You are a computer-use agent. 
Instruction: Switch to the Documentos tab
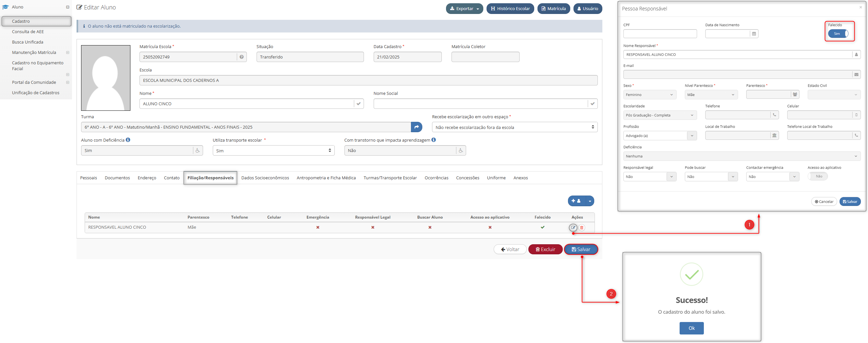(117, 178)
